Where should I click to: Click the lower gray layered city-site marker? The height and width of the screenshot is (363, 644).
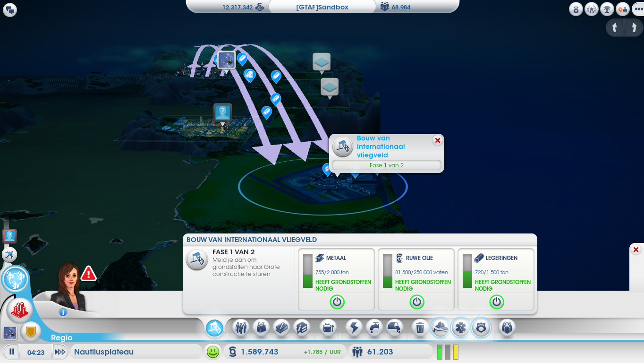[x=330, y=87]
